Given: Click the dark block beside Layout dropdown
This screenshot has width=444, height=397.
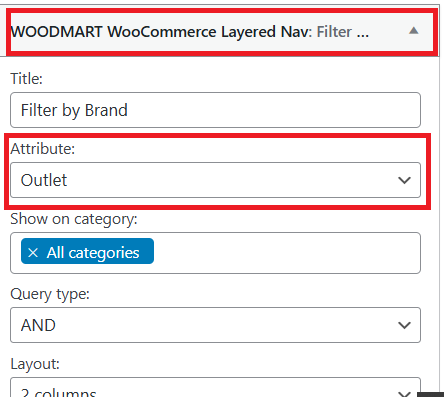Looking at the screenshot, I should coord(430,395).
